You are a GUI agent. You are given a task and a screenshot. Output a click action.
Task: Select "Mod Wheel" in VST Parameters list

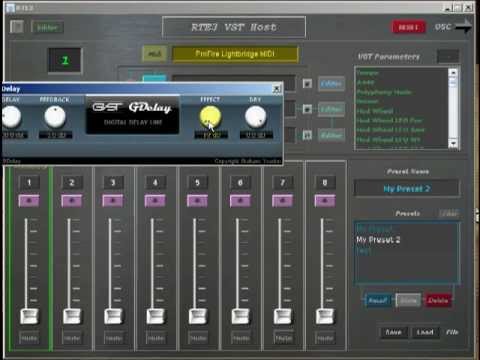point(375,111)
